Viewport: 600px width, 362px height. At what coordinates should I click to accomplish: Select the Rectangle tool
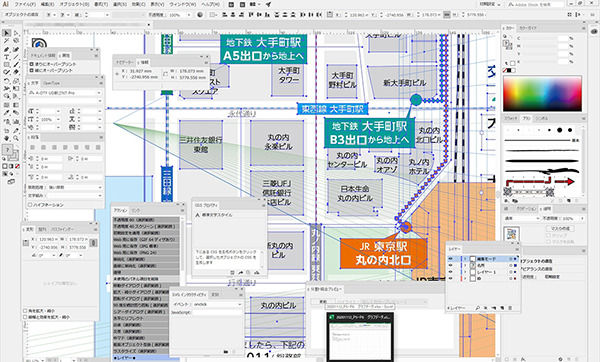point(7,65)
